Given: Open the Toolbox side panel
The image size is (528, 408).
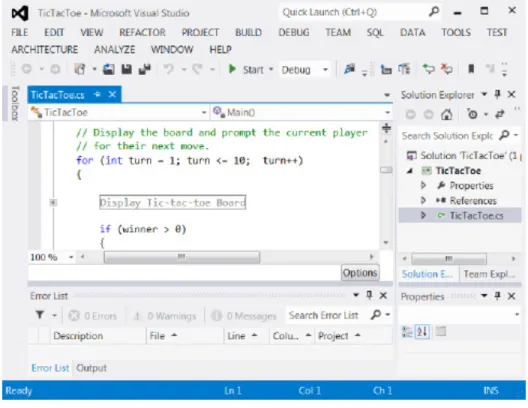Looking at the screenshot, I should point(15,103).
